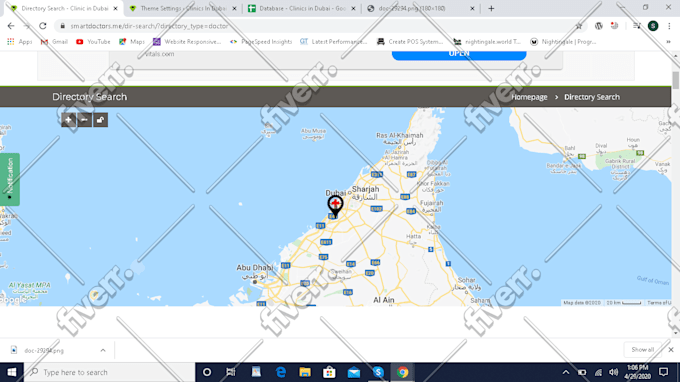The width and height of the screenshot is (680, 382).
Task: Click the page vertical scrollbar thumb
Action: [676, 80]
